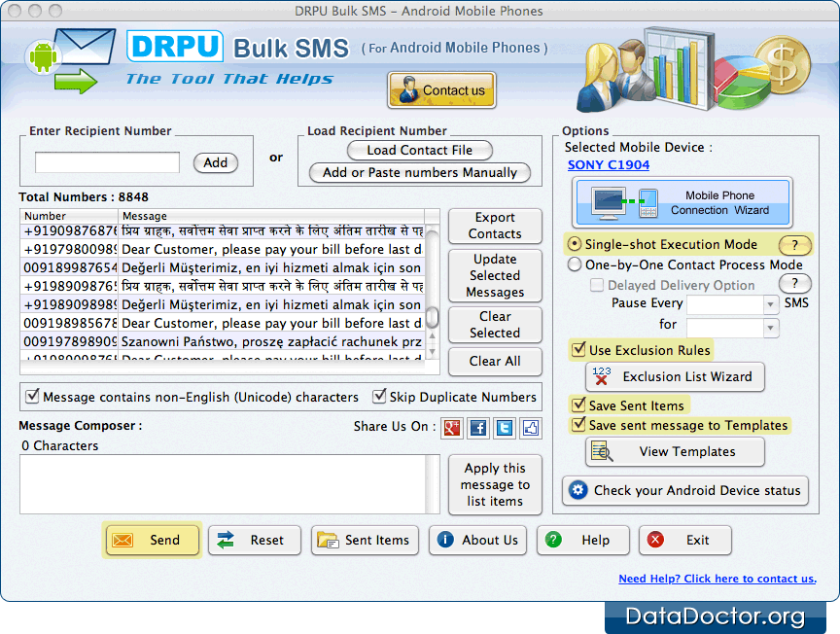
Task: Click Apply this message to list items
Action: point(495,484)
